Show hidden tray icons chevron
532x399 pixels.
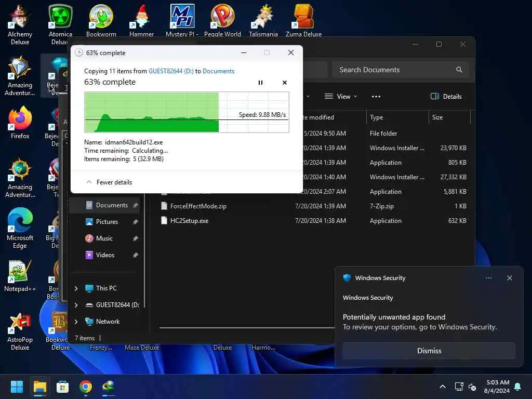click(443, 387)
